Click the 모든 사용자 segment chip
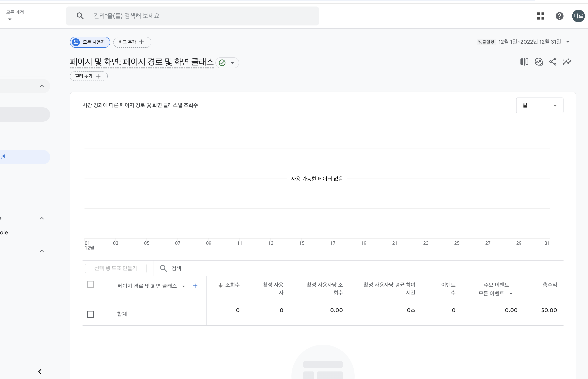This screenshot has width=588, height=379. [90, 42]
